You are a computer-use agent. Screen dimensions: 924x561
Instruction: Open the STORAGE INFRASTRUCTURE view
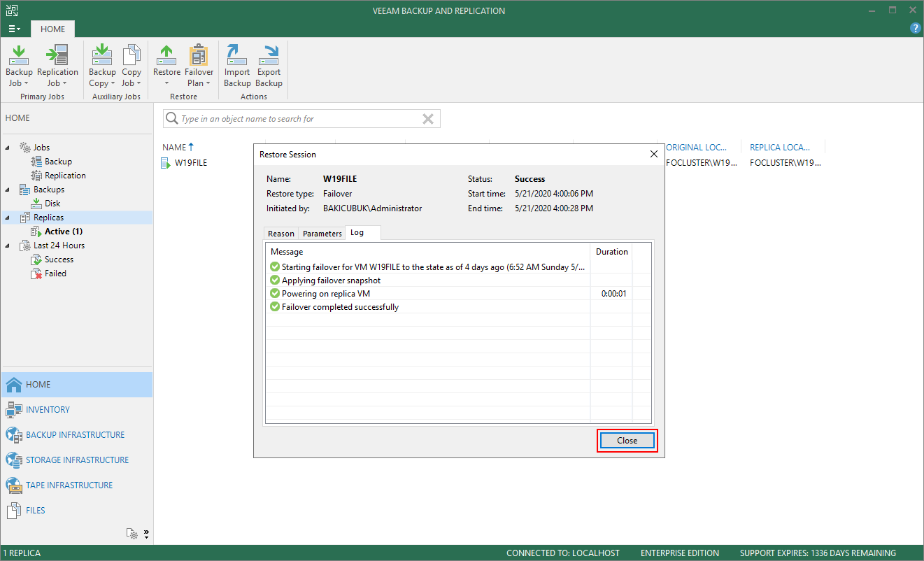(x=77, y=460)
